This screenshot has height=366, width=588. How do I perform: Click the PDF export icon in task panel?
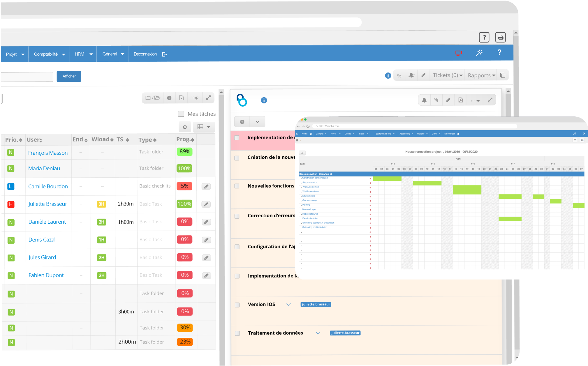click(461, 100)
